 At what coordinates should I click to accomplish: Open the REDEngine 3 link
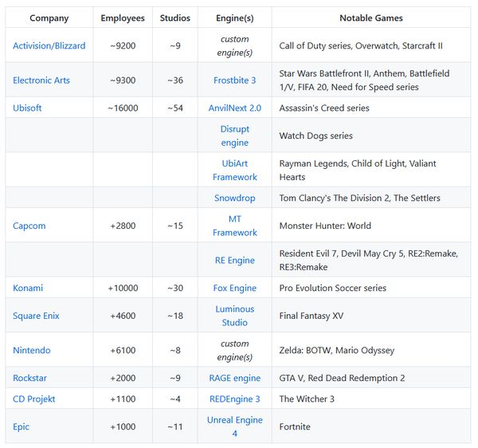click(235, 399)
